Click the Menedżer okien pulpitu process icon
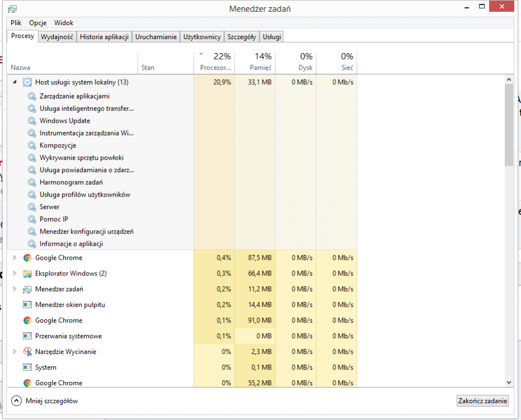Viewport: 521px width, 420px height. 27,305
